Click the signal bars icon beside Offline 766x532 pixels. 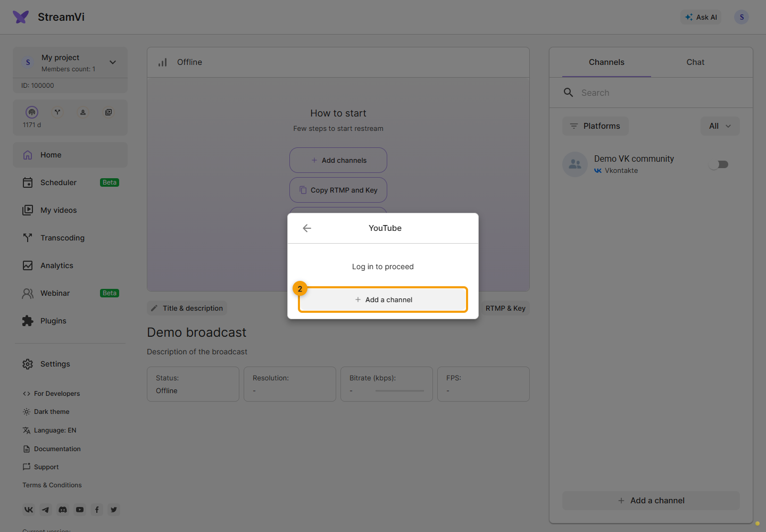pos(163,62)
